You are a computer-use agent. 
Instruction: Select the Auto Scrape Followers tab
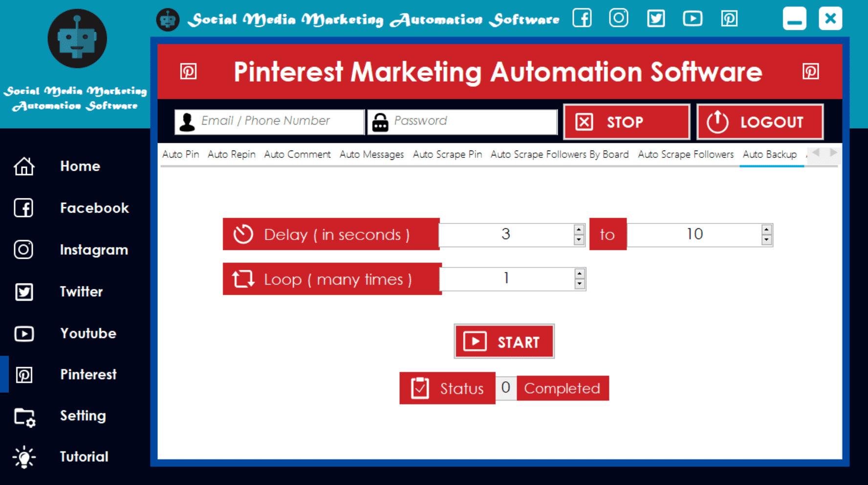click(x=686, y=154)
